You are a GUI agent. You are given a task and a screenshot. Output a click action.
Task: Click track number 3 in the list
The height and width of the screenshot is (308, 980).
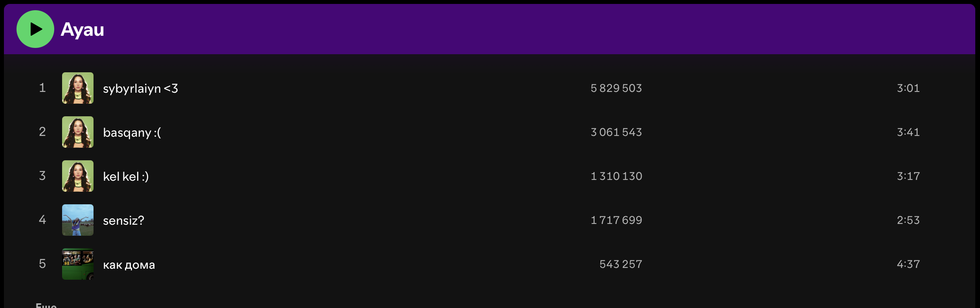pyautogui.click(x=42, y=176)
